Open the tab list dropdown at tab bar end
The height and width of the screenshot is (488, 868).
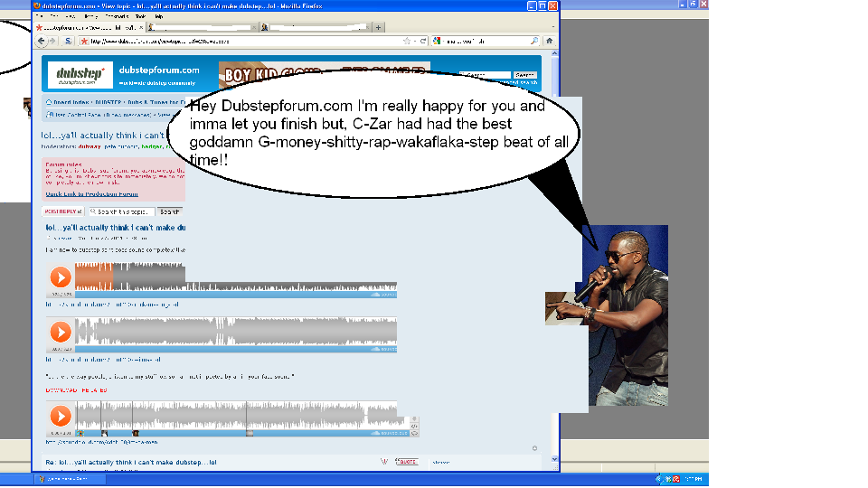(x=552, y=27)
